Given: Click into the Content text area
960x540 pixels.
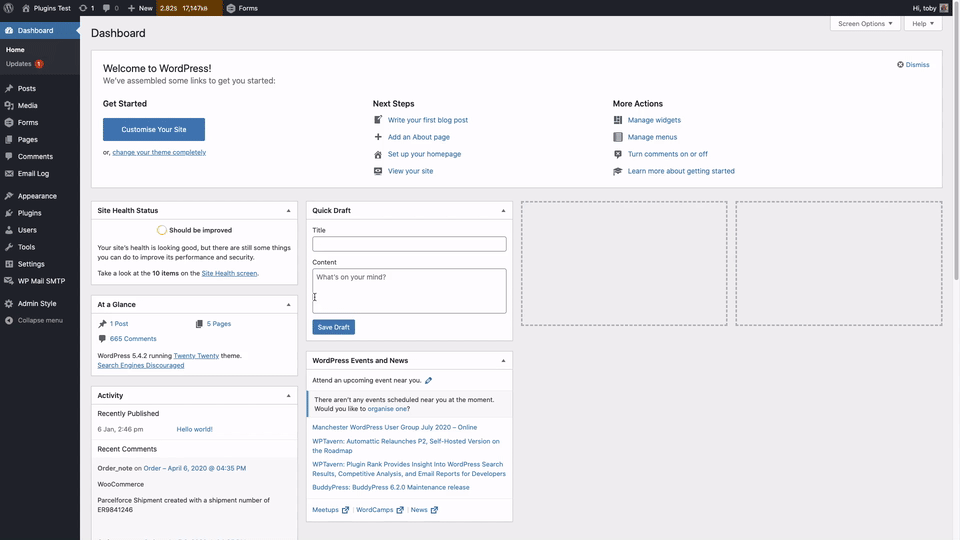Looking at the screenshot, I should [409, 291].
